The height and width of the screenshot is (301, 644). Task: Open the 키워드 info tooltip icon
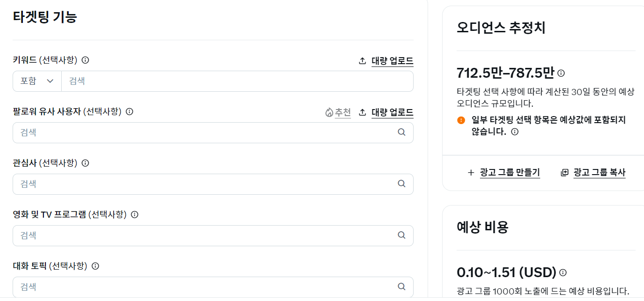(85, 60)
